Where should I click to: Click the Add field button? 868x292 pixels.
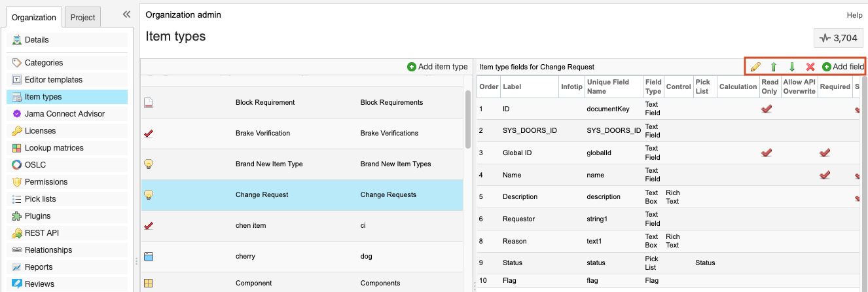point(843,67)
